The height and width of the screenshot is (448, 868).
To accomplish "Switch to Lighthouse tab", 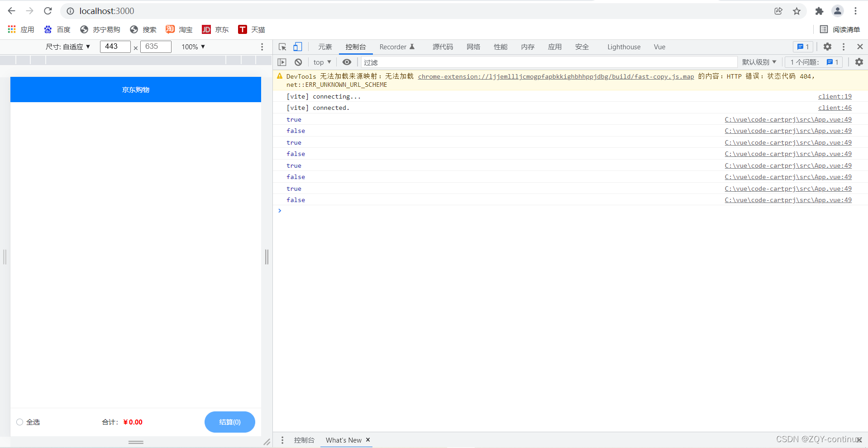I will click(624, 47).
